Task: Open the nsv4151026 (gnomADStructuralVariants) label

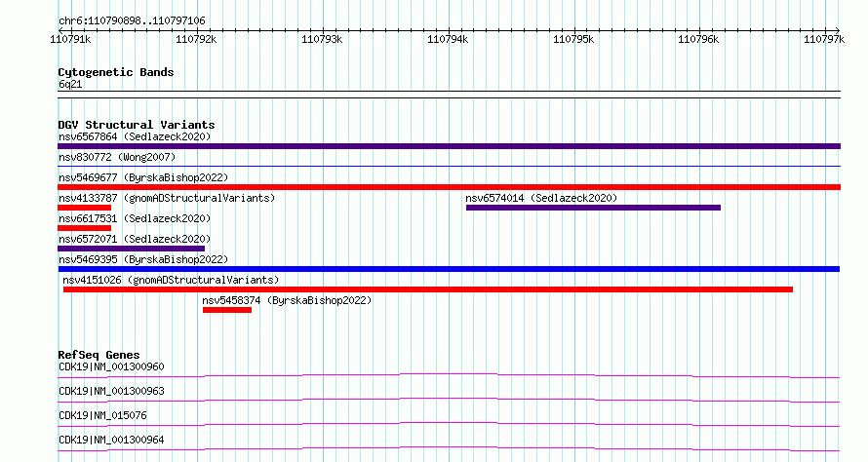Action: click(171, 280)
